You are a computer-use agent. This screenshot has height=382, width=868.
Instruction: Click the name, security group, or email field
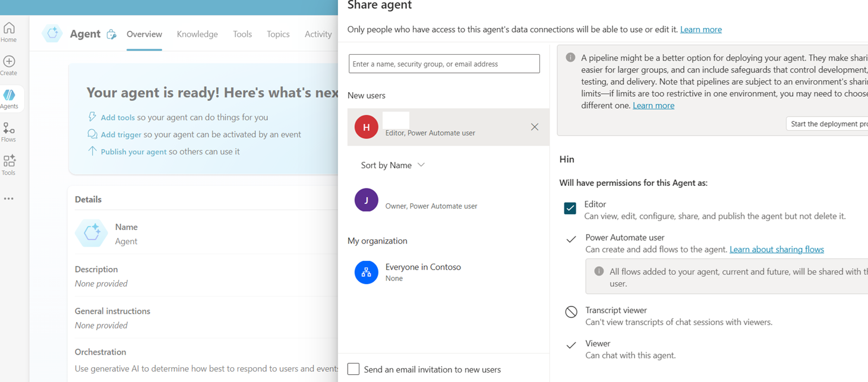click(444, 64)
